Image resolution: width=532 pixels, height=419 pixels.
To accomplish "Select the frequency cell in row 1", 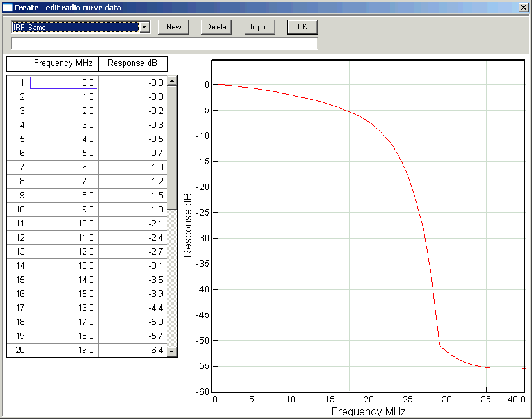I will [x=63, y=83].
